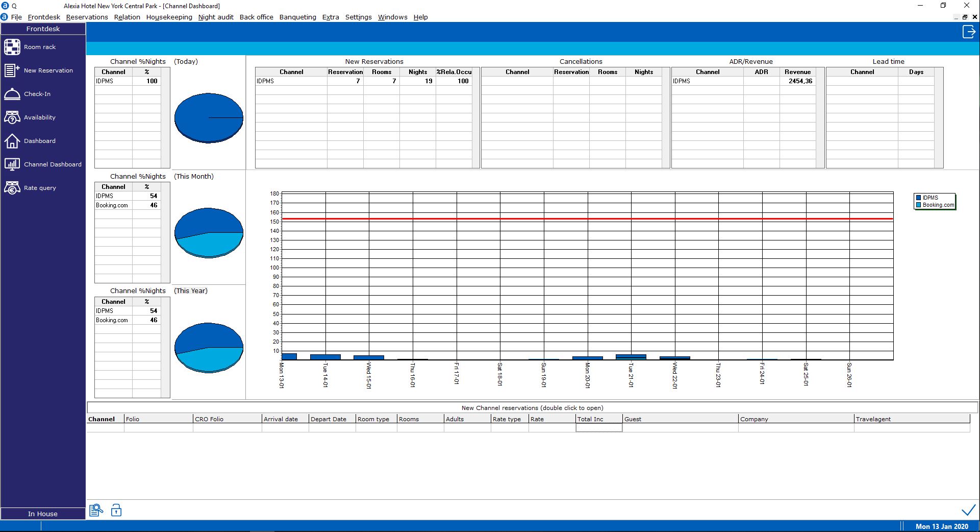
Task: Open the Extra menu
Action: [x=331, y=17]
